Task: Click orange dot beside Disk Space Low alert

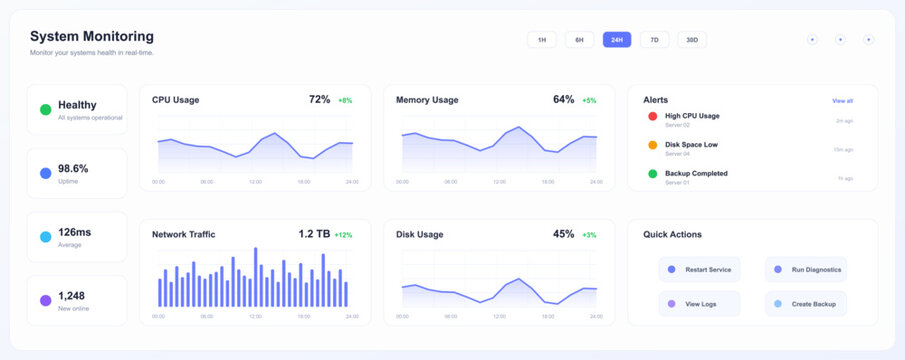Action: [653, 145]
